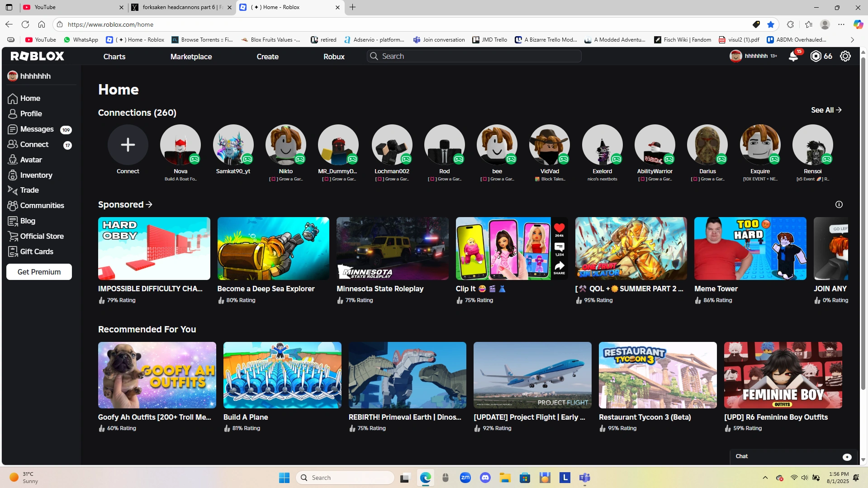Expand the Chat panel
The image size is (868, 488).
click(x=847, y=457)
